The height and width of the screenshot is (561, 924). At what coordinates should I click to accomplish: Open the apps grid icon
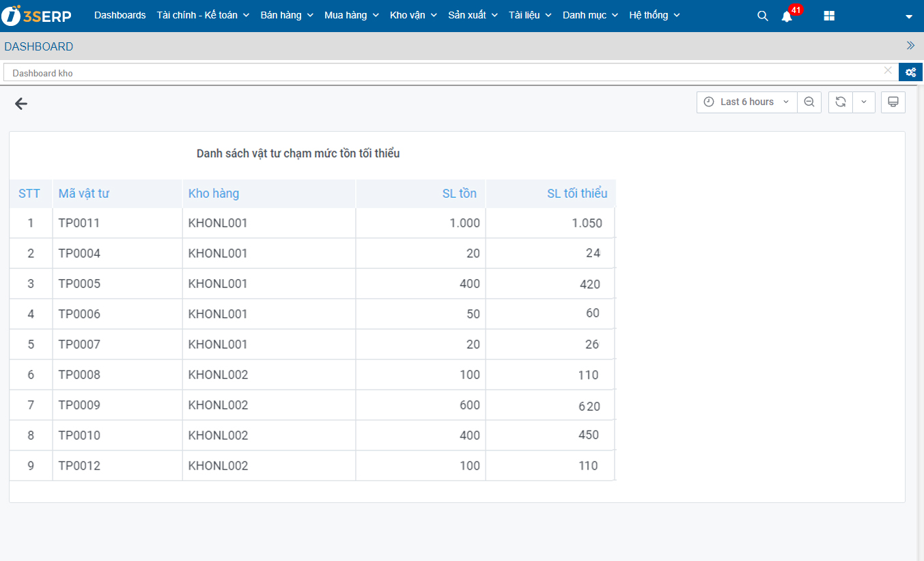829,16
